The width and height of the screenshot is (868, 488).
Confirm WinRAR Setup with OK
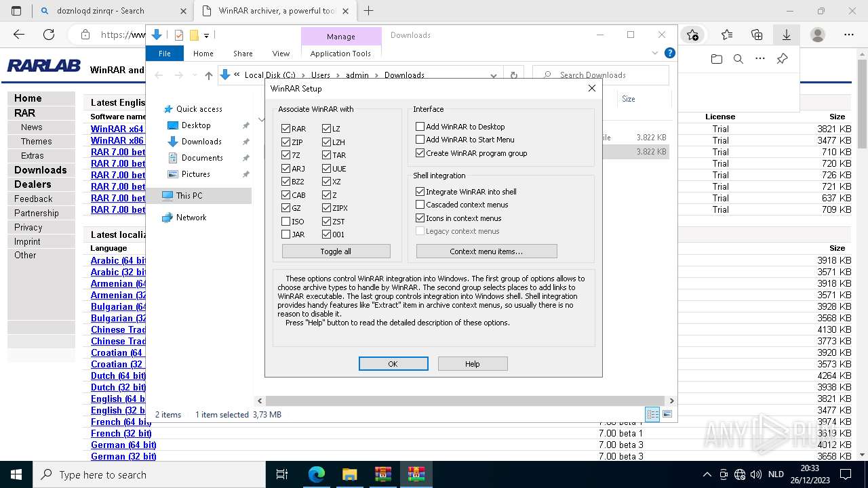coord(393,364)
